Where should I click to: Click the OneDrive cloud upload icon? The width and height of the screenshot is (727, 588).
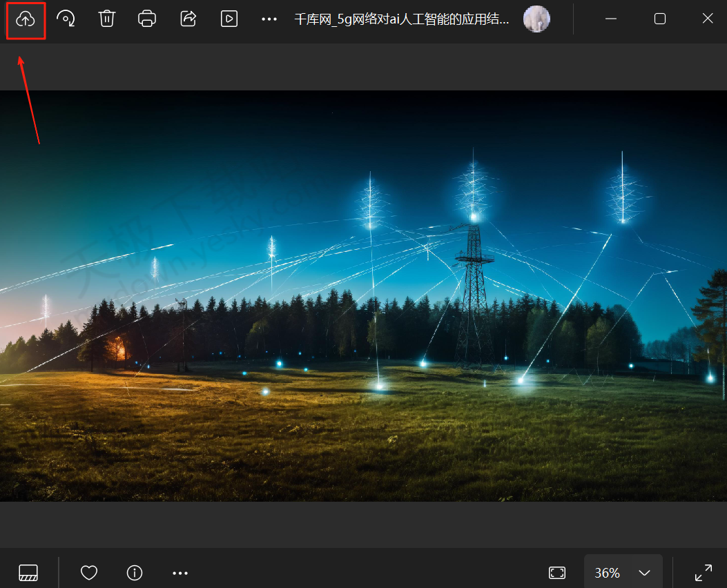[26, 19]
